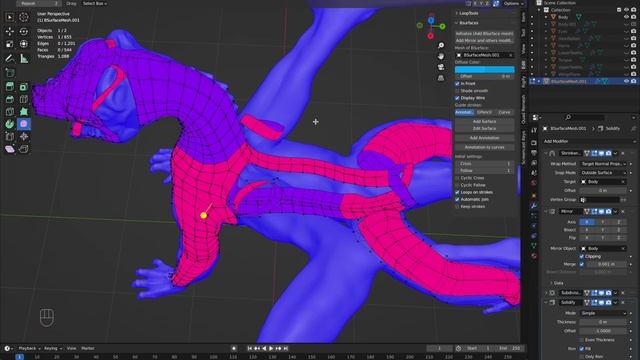Screen dimensions: 640x360
Task: Click the Add Surface button
Action: 484,121
